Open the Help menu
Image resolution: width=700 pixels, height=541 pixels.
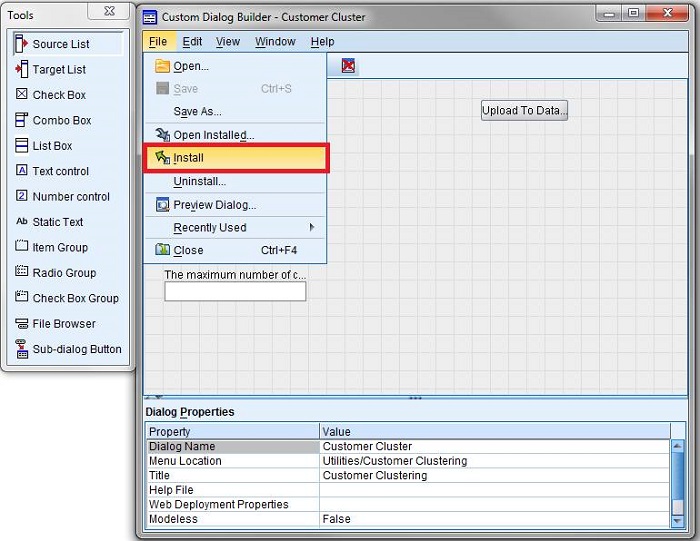pyautogui.click(x=322, y=42)
